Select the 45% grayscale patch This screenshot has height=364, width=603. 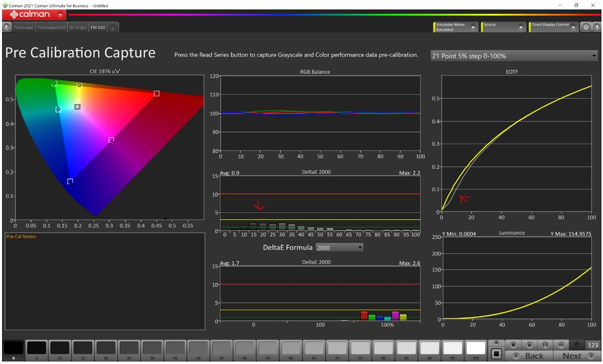tap(222, 349)
